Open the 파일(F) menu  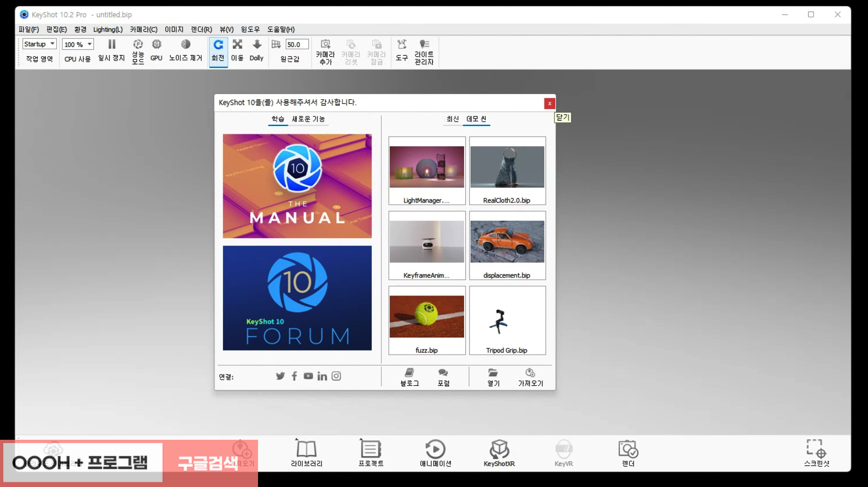pos(29,29)
